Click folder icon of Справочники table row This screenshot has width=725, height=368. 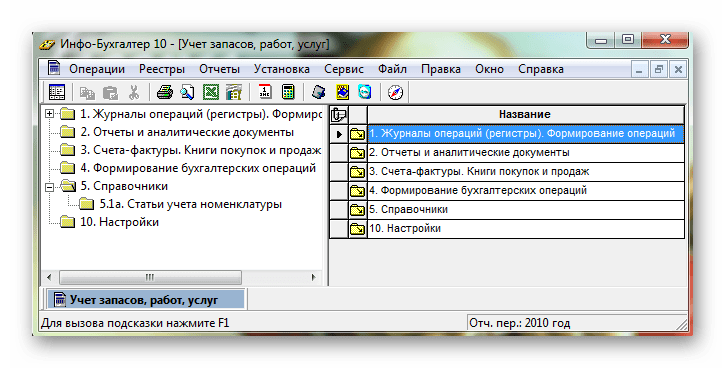click(357, 210)
